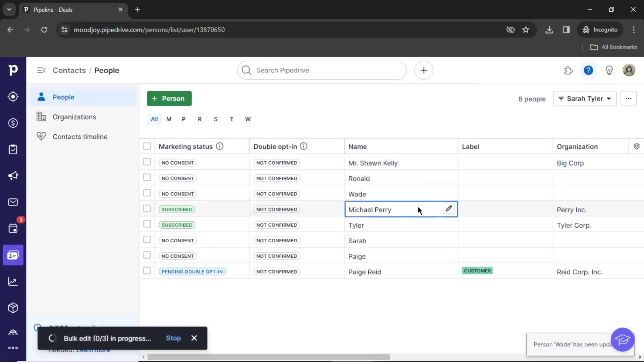
Task: Toggle the select-all checkbox in header
Action: [x=147, y=146]
